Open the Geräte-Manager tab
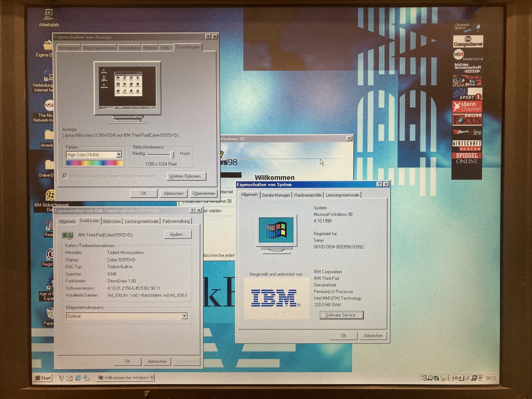532x399 pixels. pos(276,195)
